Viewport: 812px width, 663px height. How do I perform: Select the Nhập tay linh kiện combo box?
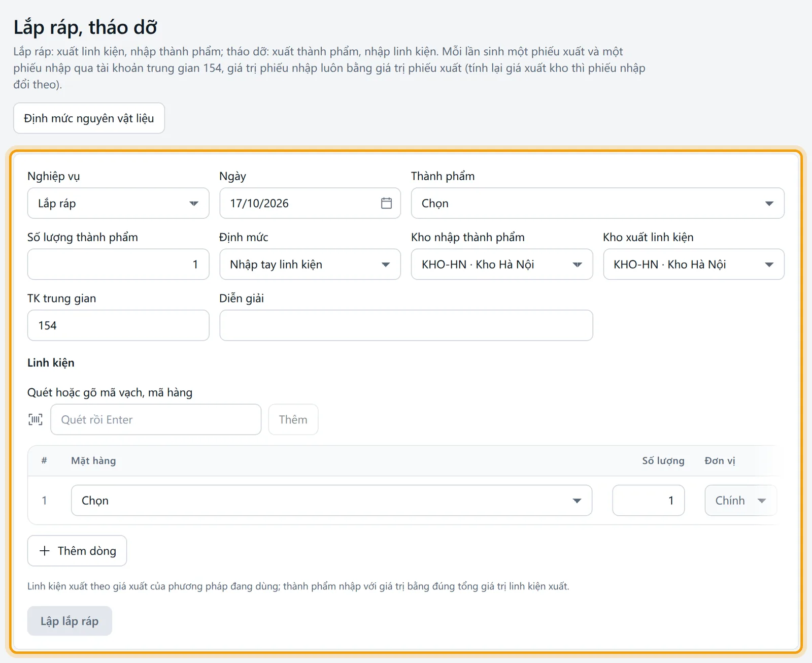click(310, 264)
